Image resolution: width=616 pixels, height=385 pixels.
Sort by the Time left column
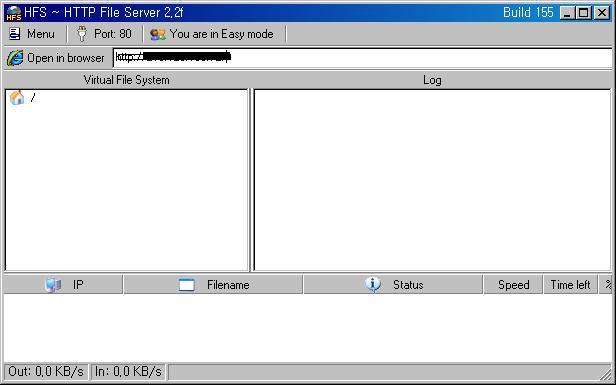570,284
